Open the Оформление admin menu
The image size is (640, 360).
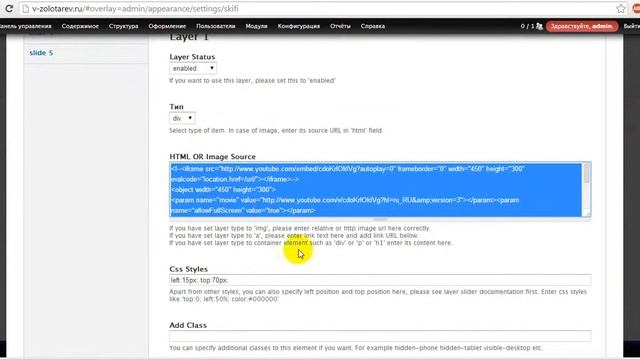(x=167, y=26)
